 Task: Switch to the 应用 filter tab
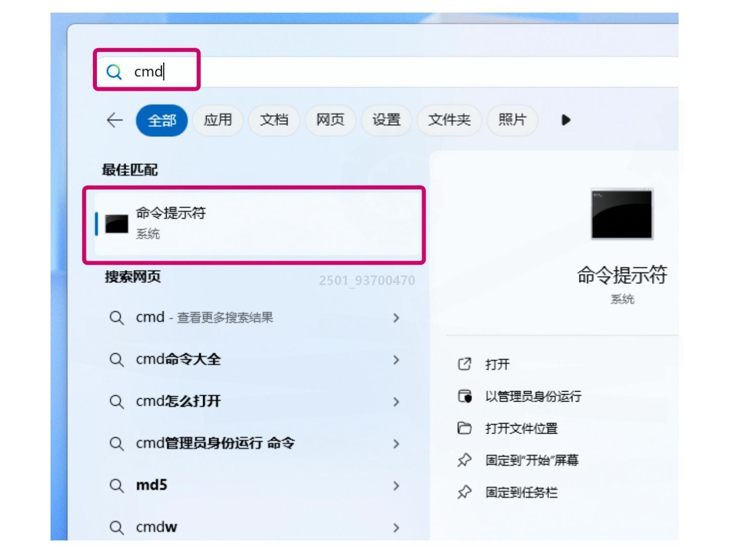coord(219,120)
